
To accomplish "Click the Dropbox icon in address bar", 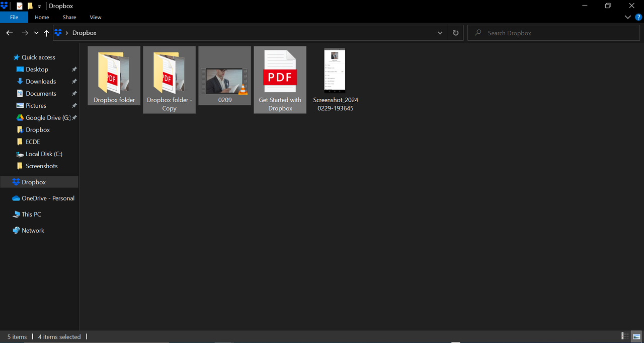I will (x=58, y=33).
